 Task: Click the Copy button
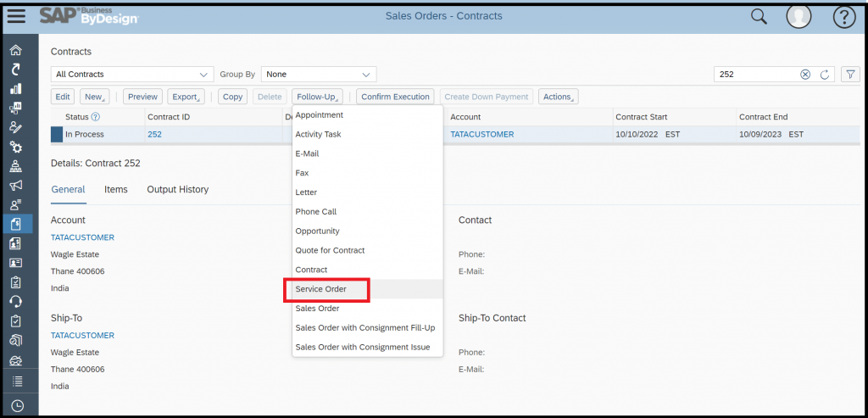point(232,97)
